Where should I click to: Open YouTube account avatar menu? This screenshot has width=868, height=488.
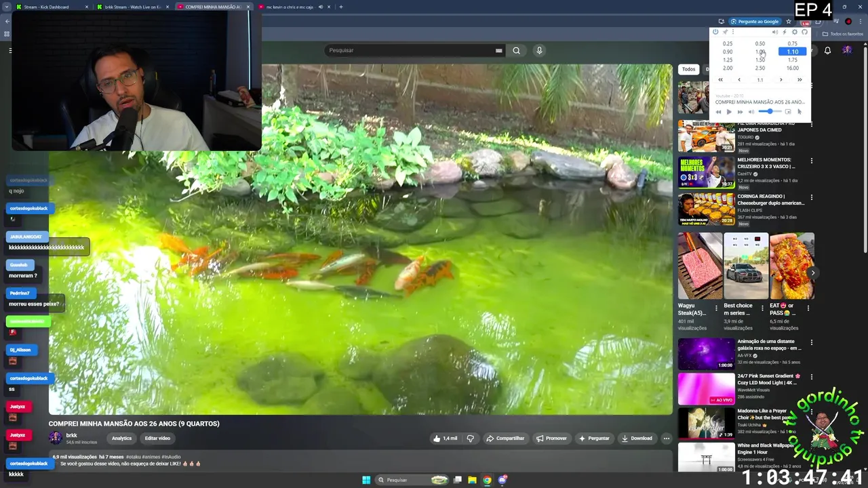[x=847, y=50]
